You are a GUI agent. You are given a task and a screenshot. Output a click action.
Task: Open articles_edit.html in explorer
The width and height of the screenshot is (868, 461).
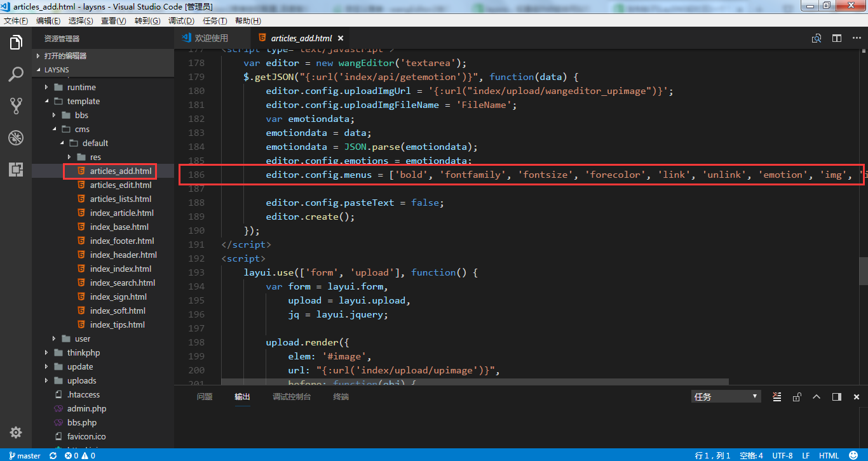[121, 185]
